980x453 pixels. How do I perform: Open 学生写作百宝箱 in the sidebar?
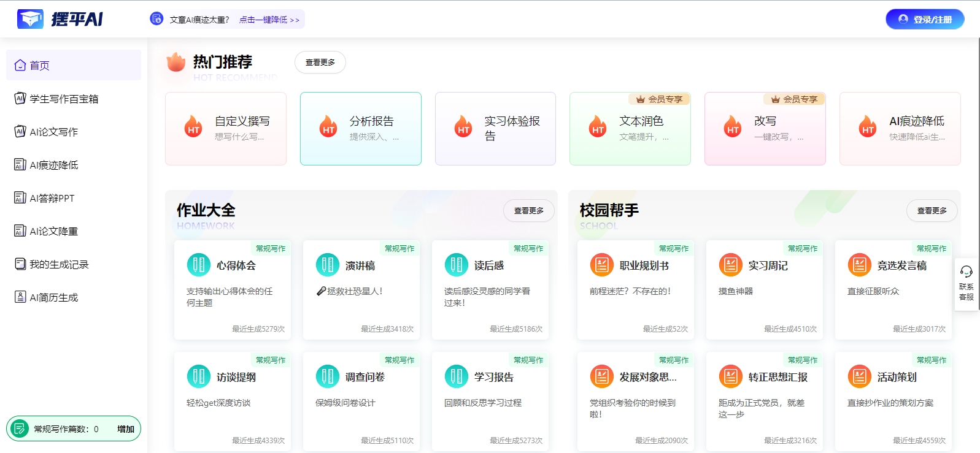pos(74,98)
